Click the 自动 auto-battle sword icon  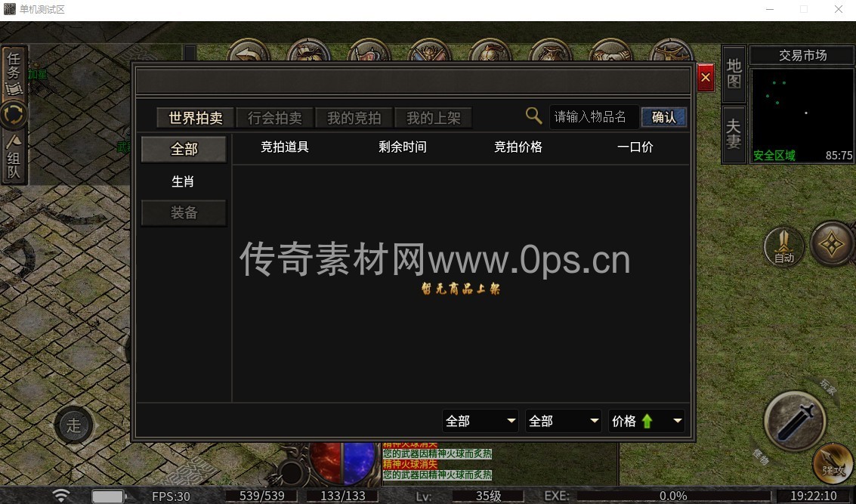784,246
